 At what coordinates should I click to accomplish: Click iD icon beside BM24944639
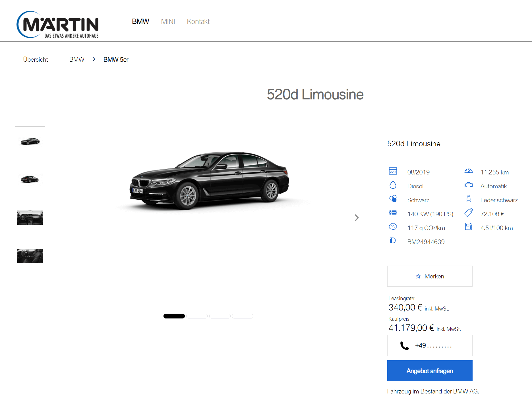(x=393, y=241)
